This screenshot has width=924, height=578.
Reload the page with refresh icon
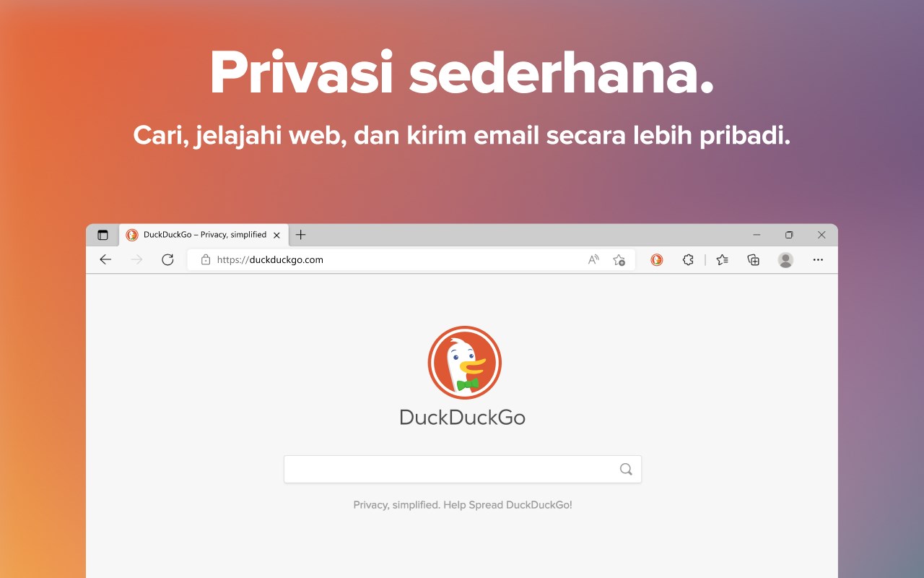(167, 259)
